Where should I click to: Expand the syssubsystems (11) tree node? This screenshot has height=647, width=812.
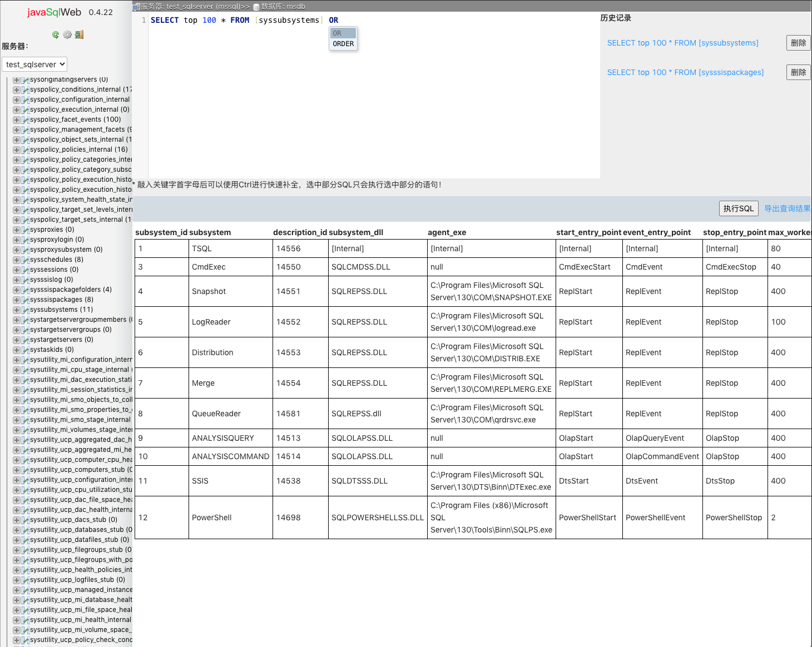(x=17, y=310)
